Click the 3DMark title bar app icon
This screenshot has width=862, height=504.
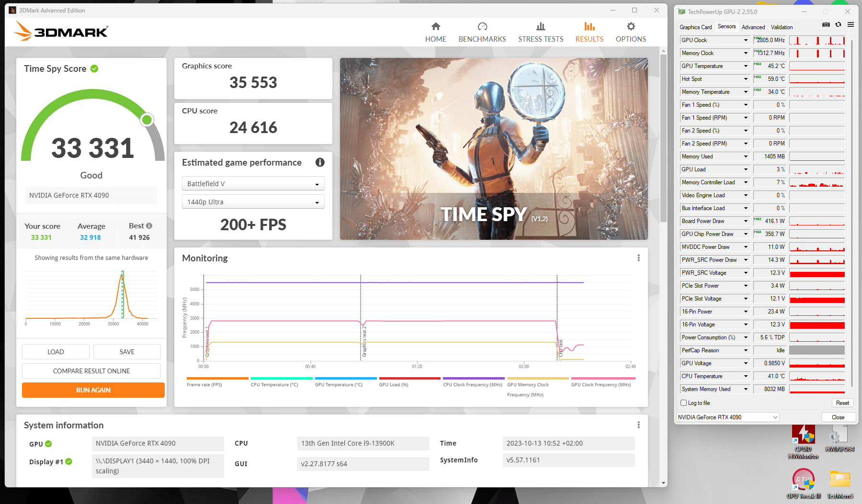click(x=12, y=10)
